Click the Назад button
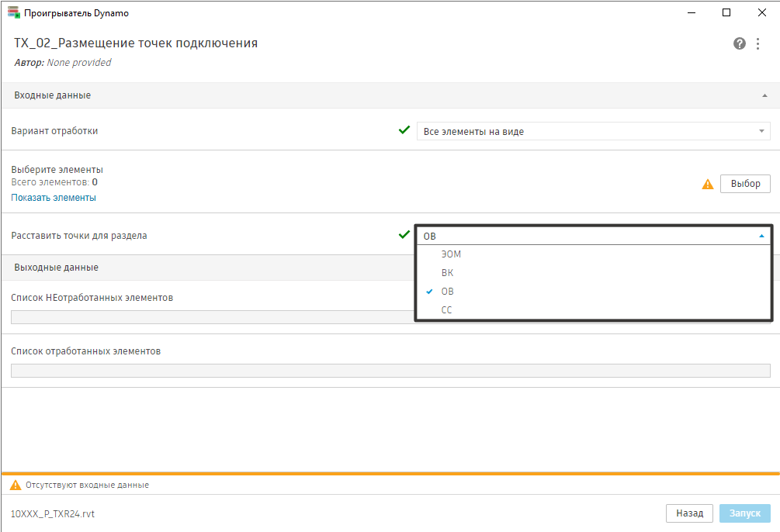 [x=689, y=513]
